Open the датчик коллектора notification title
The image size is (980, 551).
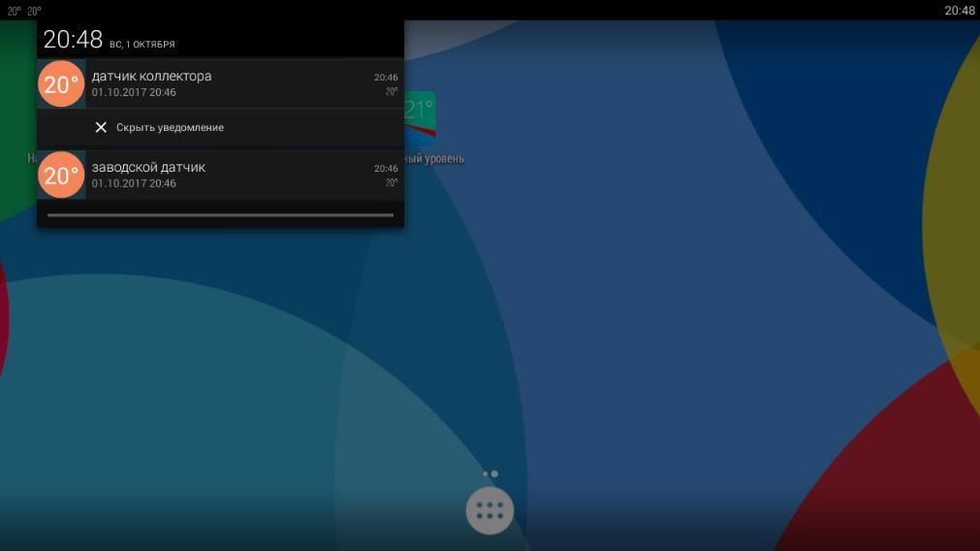click(x=151, y=77)
